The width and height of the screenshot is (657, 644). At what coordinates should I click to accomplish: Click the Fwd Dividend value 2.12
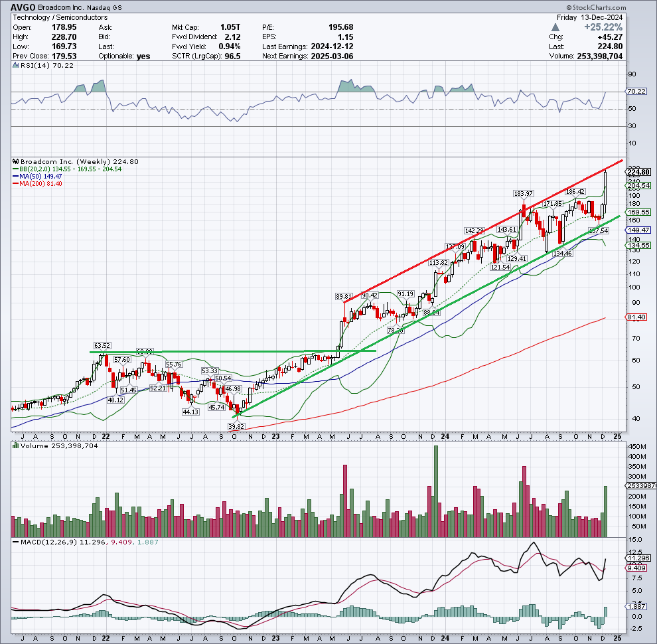pos(232,37)
